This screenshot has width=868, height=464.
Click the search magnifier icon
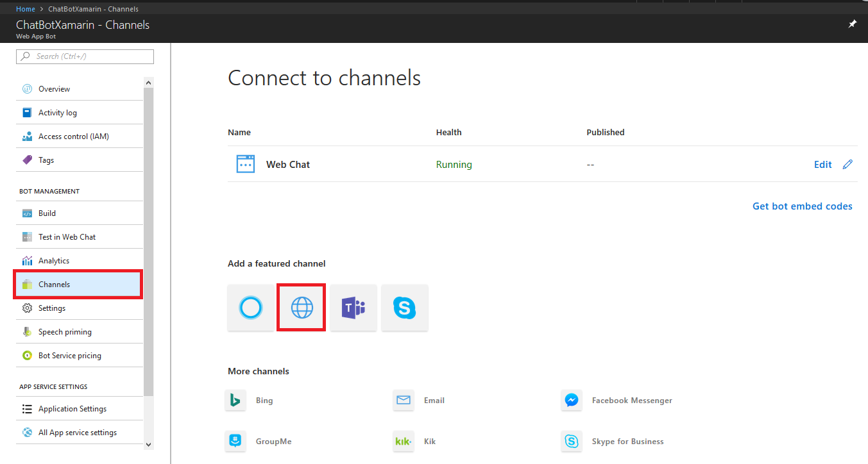click(26, 56)
